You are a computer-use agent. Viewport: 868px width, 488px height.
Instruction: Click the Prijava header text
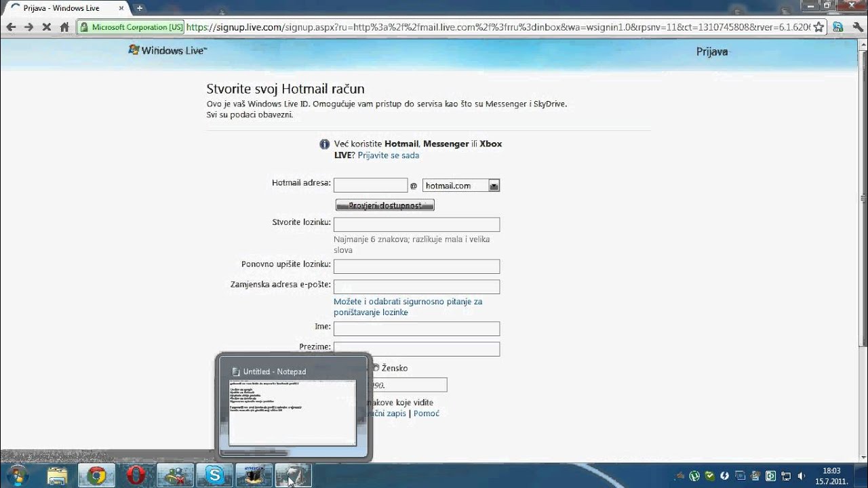(x=712, y=52)
